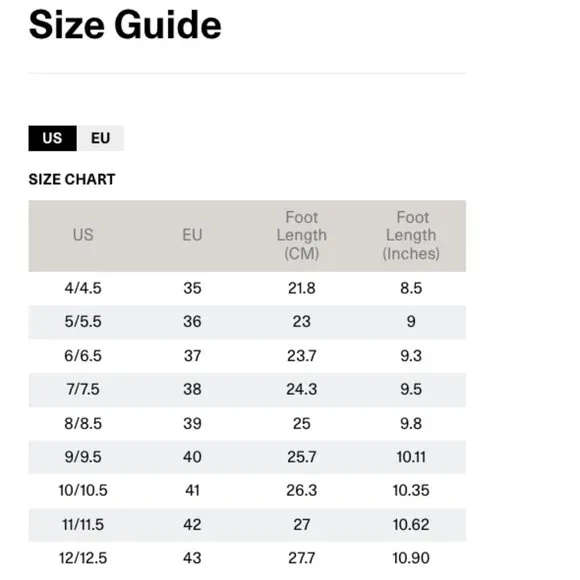Select the 7/7.5 US size cell
The height and width of the screenshot is (580, 580).
pos(83,389)
